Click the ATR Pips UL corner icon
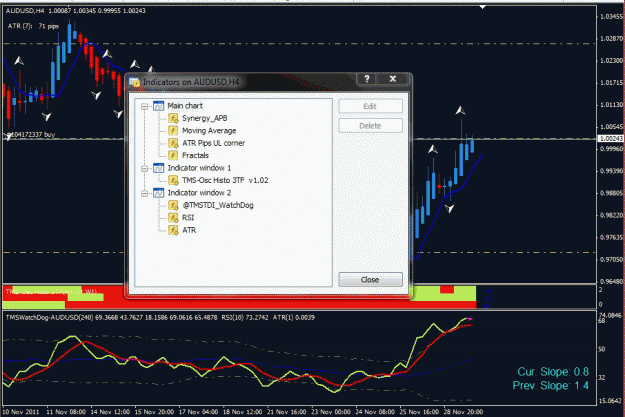Viewport: 625px width, 417px height. click(173, 143)
